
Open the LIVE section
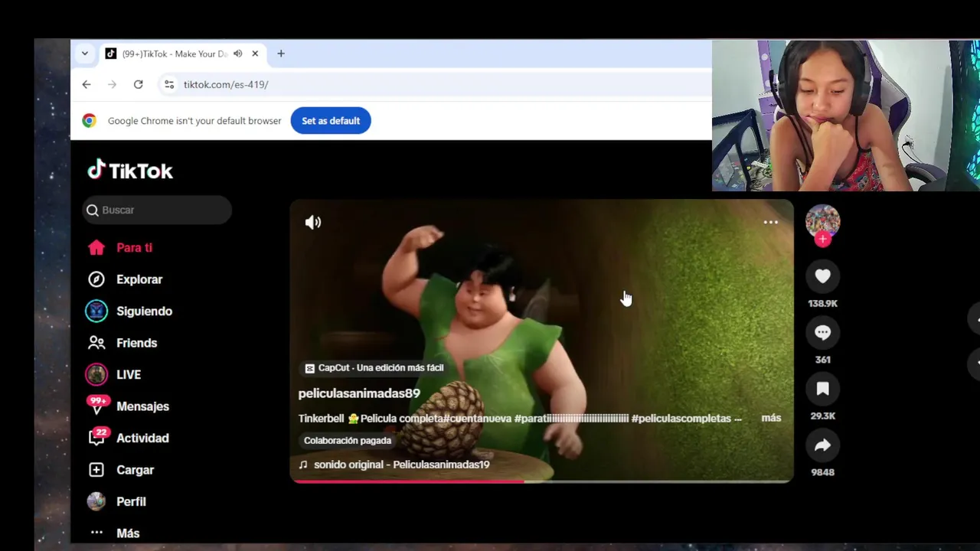113,374
